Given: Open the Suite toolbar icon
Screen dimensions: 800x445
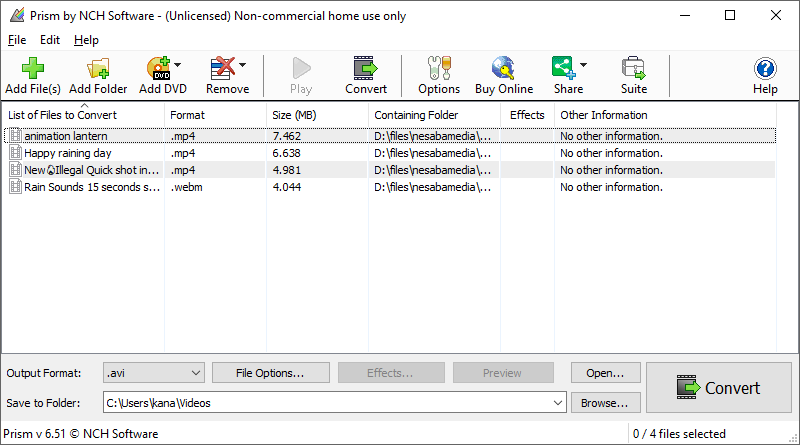Looking at the screenshot, I should (x=634, y=68).
